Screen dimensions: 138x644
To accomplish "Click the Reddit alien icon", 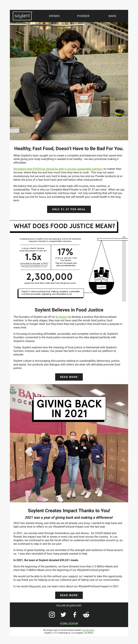I will point(86,615).
